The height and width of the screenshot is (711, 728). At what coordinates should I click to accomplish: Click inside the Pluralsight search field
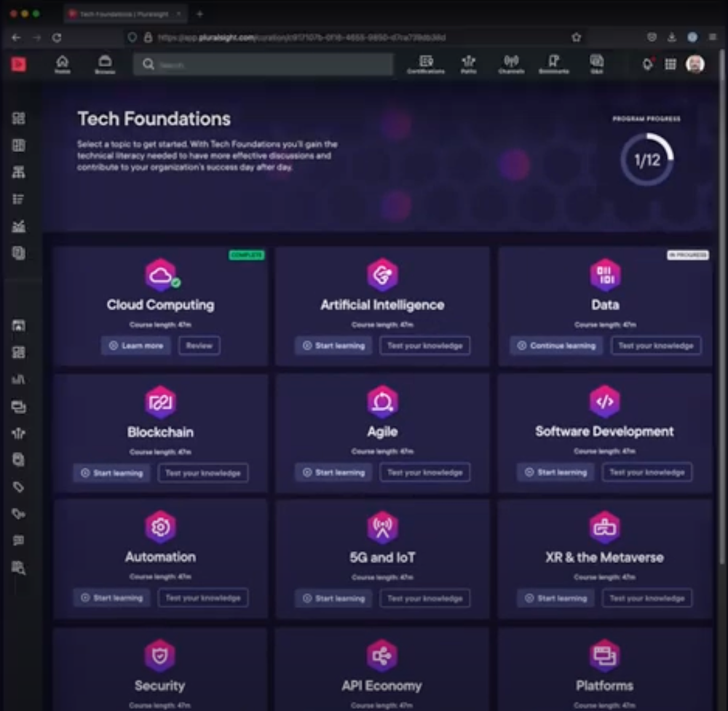262,64
